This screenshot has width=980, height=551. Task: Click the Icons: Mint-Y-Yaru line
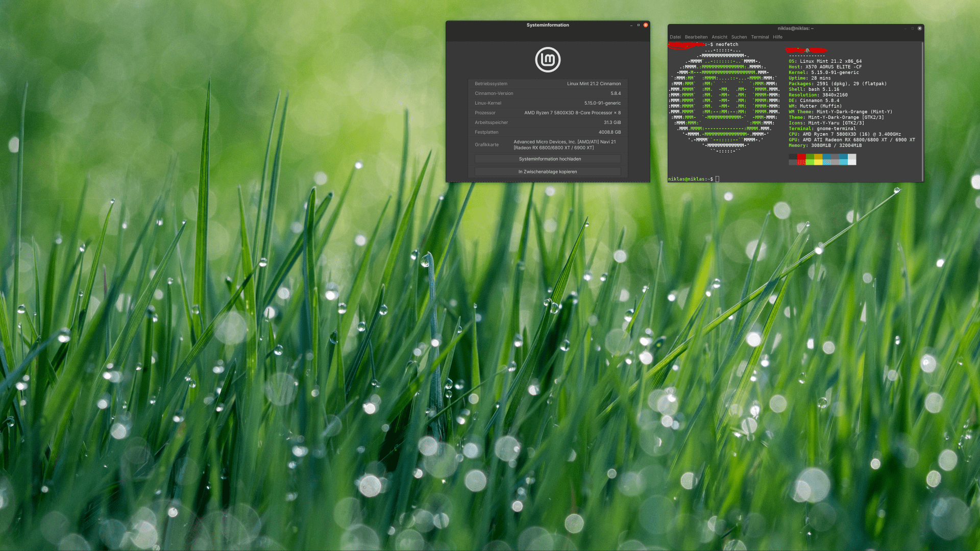(x=826, y=123)
